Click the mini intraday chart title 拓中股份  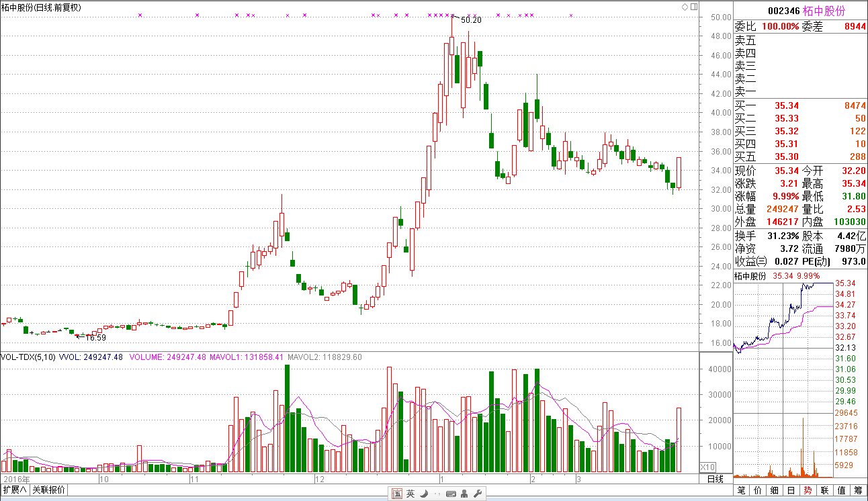pyautogui.click(x=750, y=276)
